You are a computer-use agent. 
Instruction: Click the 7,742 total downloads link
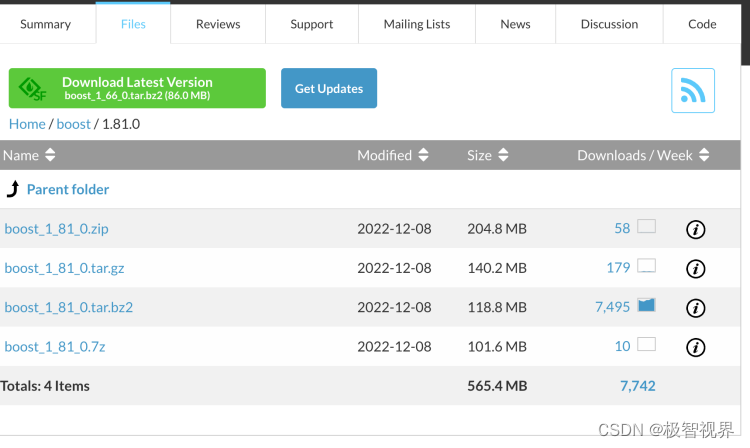coord(638,385)
